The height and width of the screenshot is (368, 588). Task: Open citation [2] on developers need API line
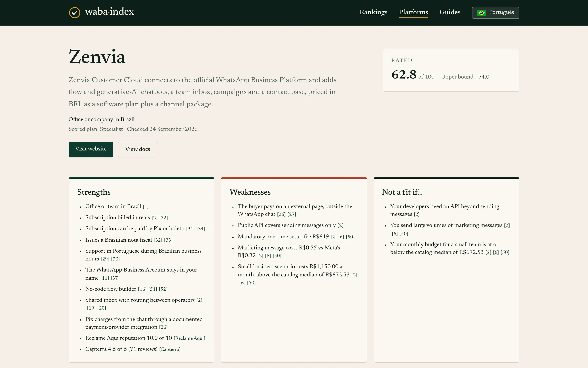click(x=417, y=214)
